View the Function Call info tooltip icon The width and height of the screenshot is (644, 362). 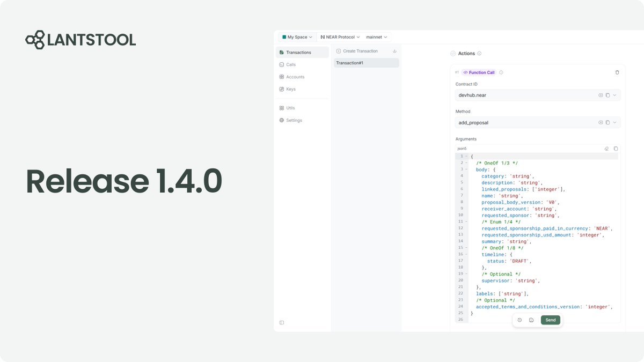(500, 72)
